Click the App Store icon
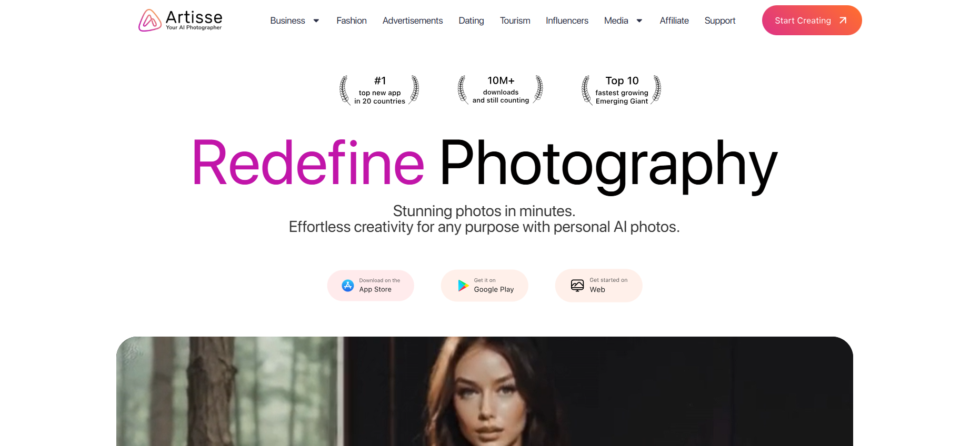This screenshot has width=980, height=446. (x=348, y=286)
